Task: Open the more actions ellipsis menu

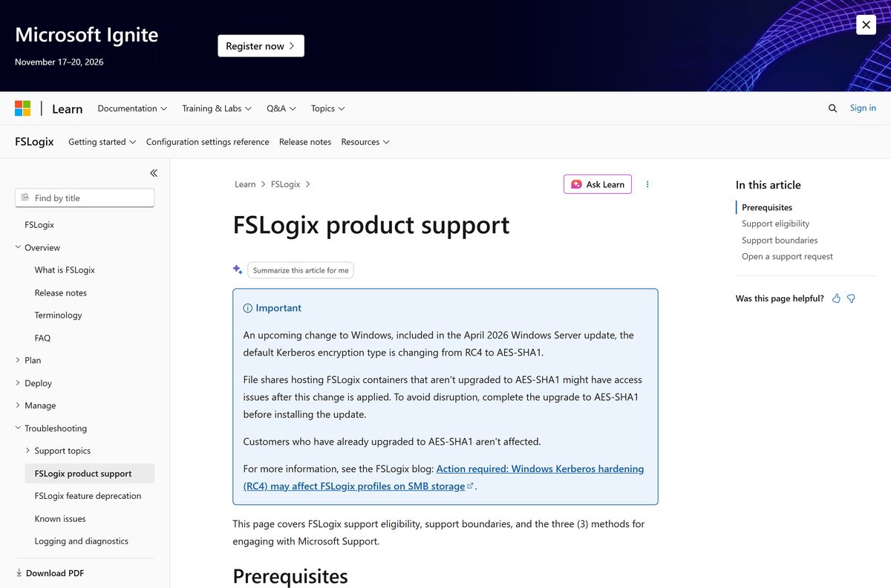Action: 647,184
